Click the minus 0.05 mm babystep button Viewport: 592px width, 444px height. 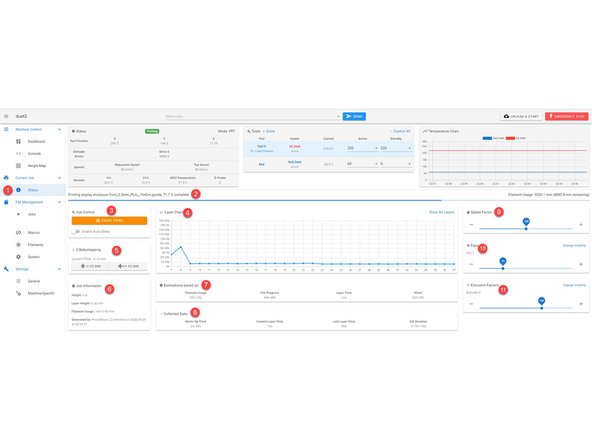(x=91, y=266)
